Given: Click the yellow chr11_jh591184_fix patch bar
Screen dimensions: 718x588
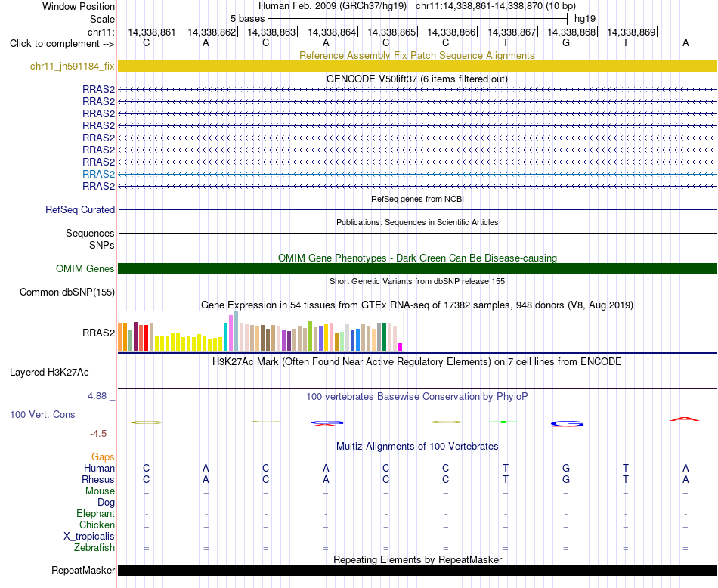Looking at the screenshot, I should pyautogui.click(x=417, y=66).
